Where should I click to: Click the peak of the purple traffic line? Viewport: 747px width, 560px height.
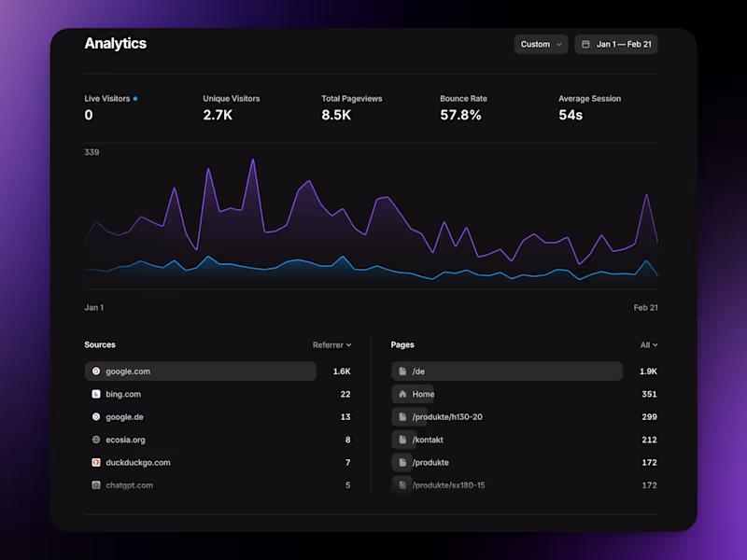[253, 161]
